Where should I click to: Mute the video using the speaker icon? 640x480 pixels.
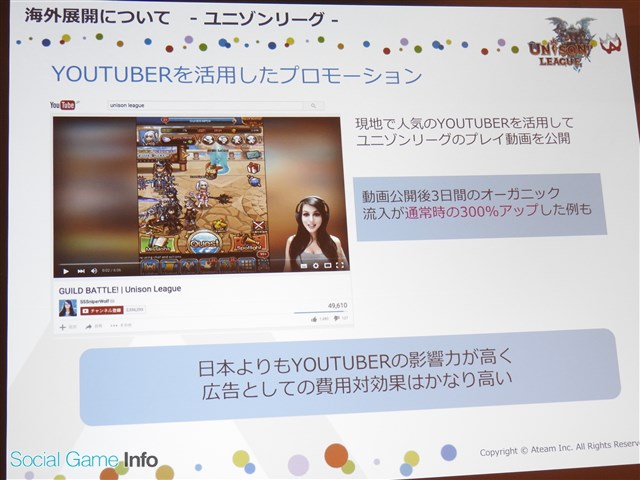click(94, 270)
